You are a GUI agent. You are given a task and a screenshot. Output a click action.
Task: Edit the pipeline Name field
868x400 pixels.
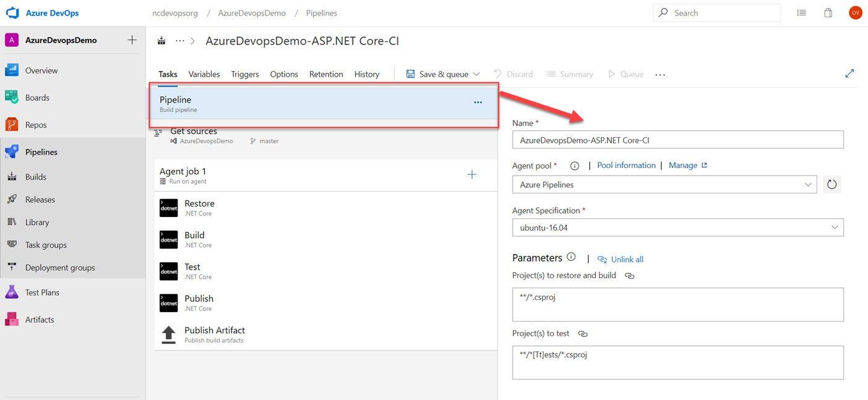[678, 140]
